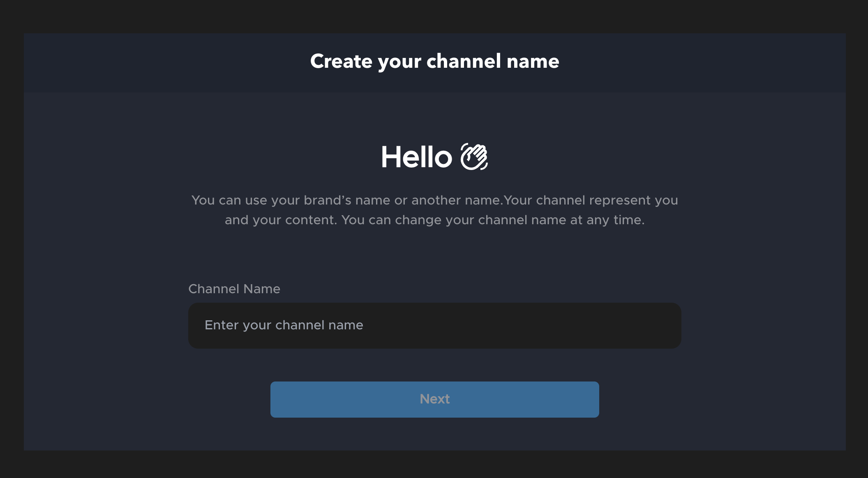This screenshot has width=868, height=478.
Task: Click the Enter your channel name placeholder
Action: pyautogui.click(x=284, y=325)
